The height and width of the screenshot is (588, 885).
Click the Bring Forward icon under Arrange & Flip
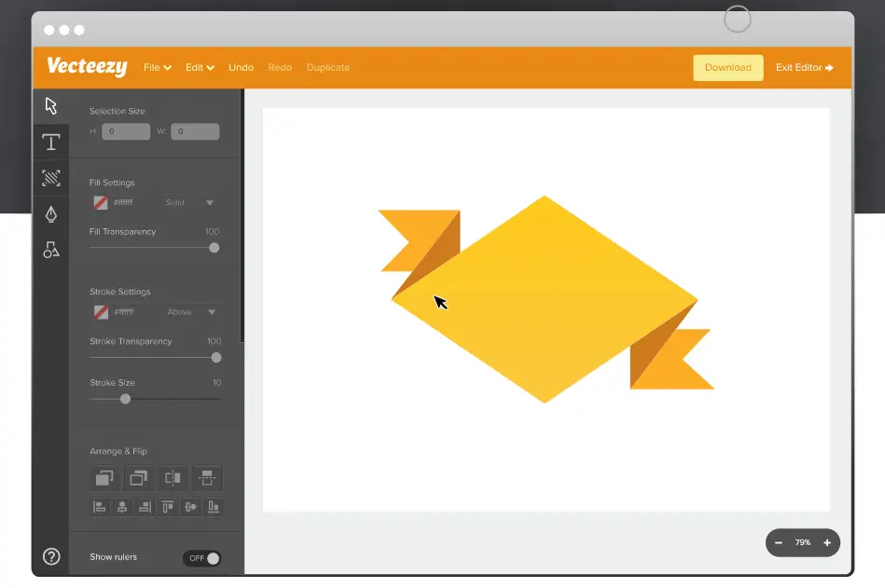[x=104, y=478]
